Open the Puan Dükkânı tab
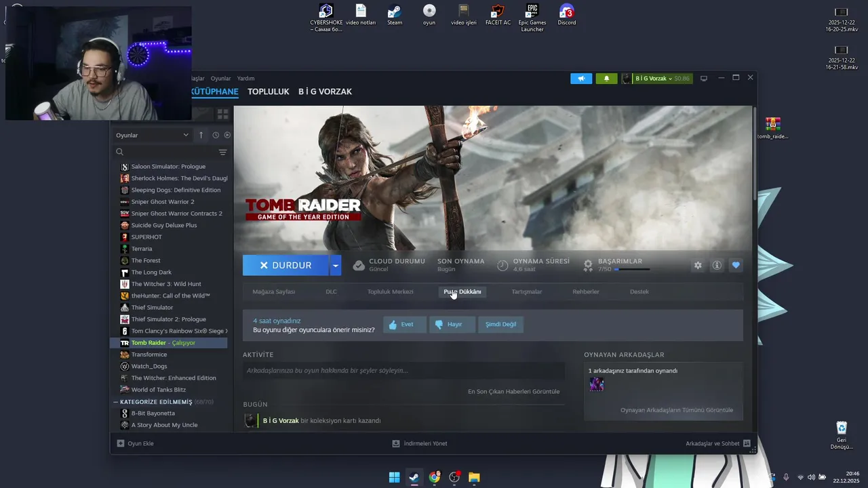Viewport: 868px width, 488px height. coord(462,291)
